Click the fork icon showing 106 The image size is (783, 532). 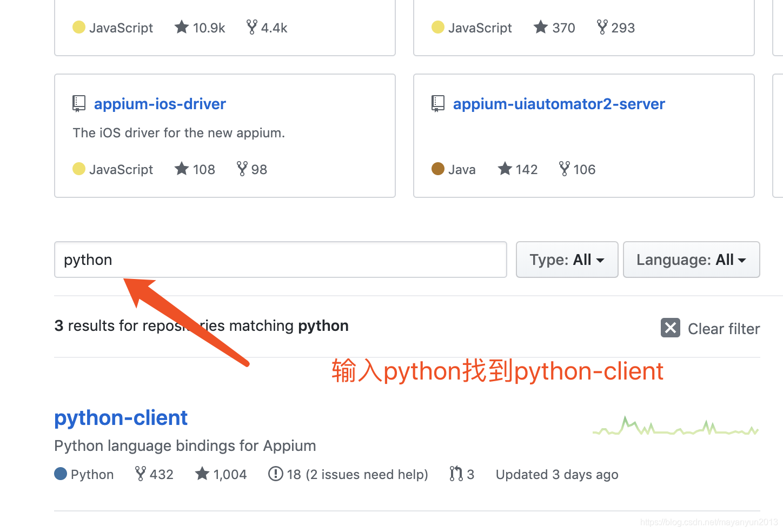564,169
